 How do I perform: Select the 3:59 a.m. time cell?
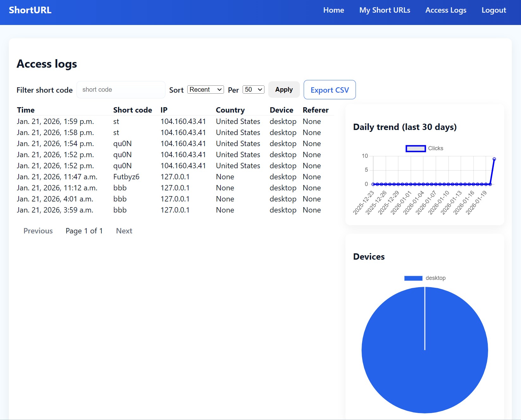coord(55,210)
